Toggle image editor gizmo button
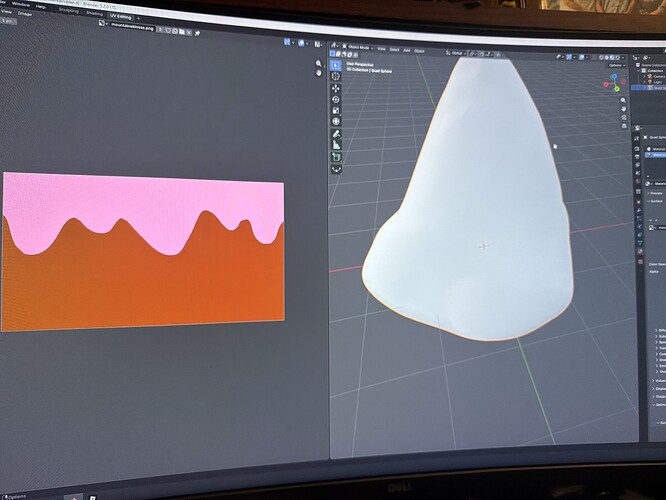The width and height of the screenshot is (666, 500). pos(287,42)
